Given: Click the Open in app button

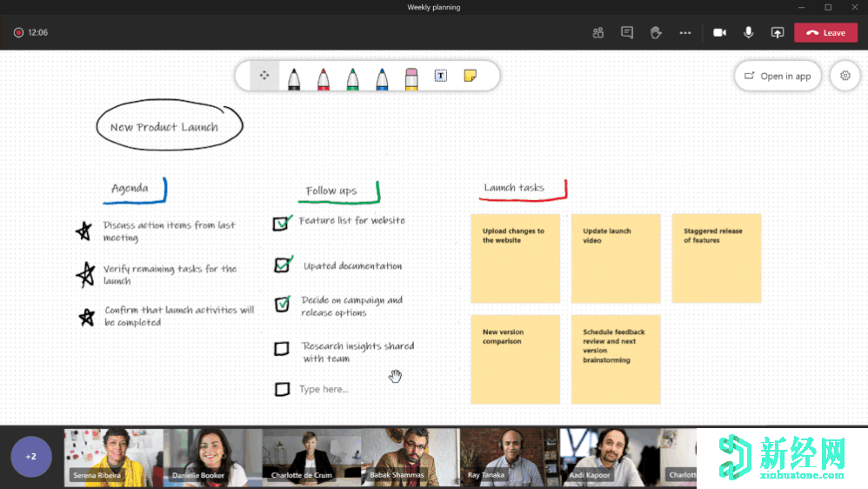Looking at the screenshot, I should (x=778, y=76).
